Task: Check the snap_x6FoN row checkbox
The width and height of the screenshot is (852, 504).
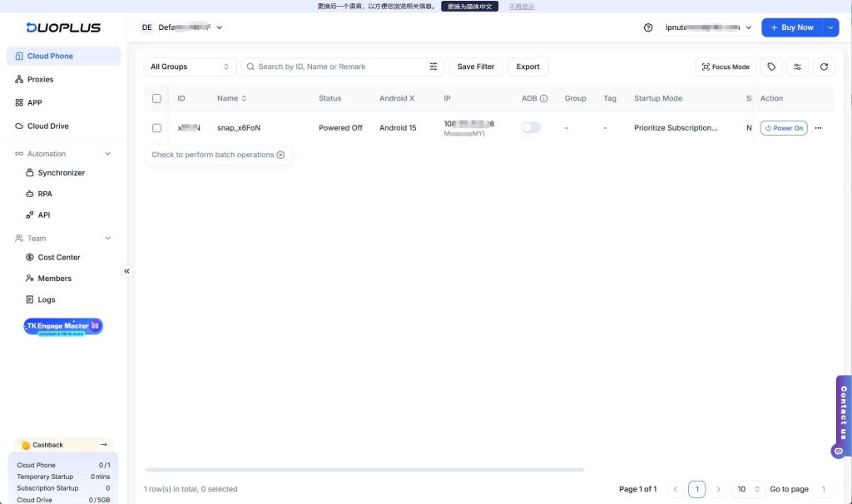Action: click(156, 128)
